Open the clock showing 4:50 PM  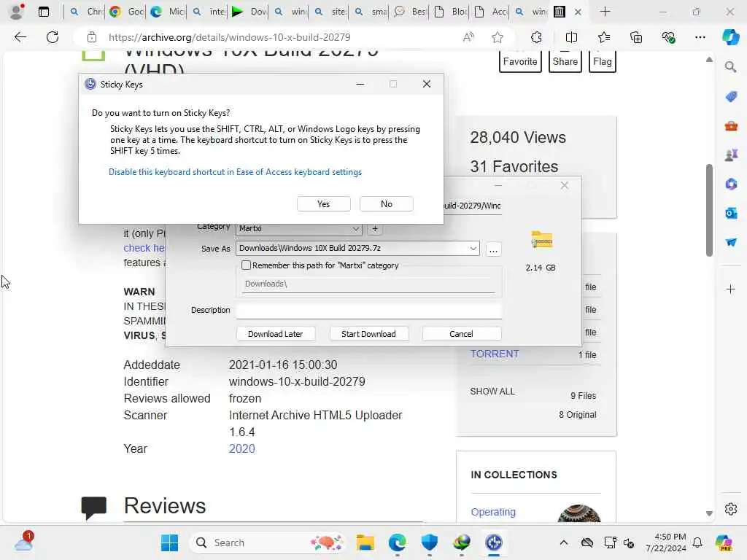tap(667, 542)
